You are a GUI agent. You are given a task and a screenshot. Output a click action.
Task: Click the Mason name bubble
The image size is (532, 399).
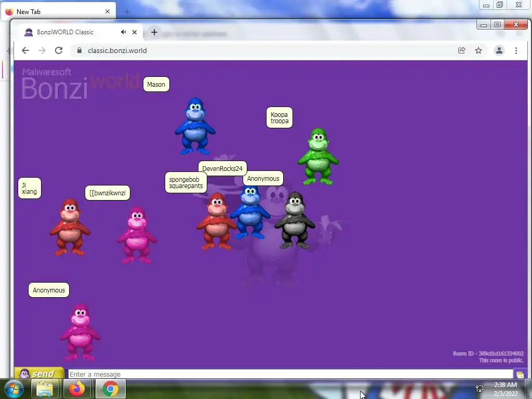click(x=156, y=85)
